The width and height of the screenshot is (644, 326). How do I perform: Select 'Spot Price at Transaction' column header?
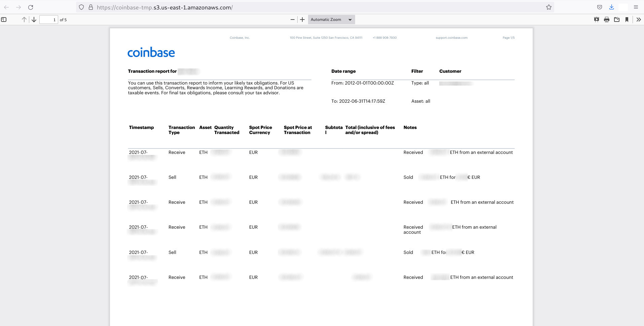pos(298,130)
